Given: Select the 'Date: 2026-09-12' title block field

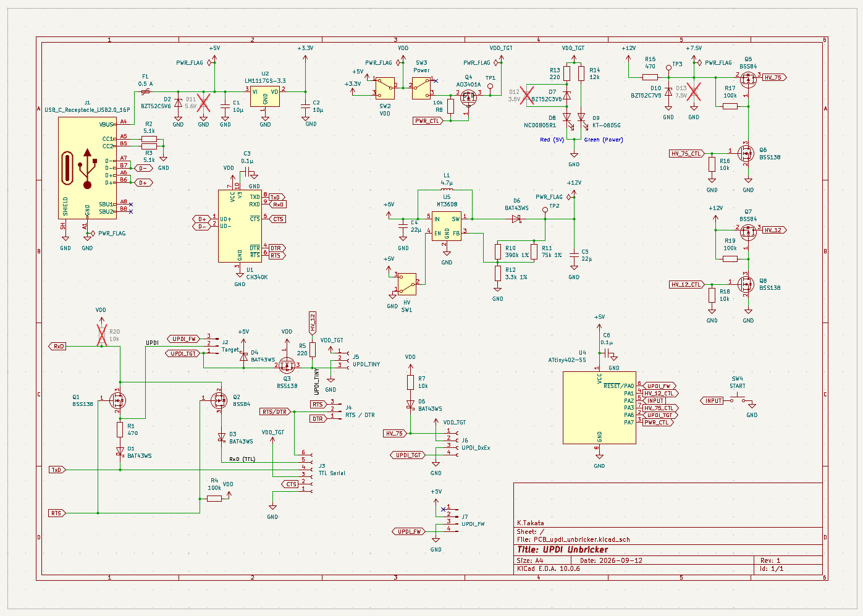Looking at the screenshot, I should pyautogui.click(x=611, y=560).
